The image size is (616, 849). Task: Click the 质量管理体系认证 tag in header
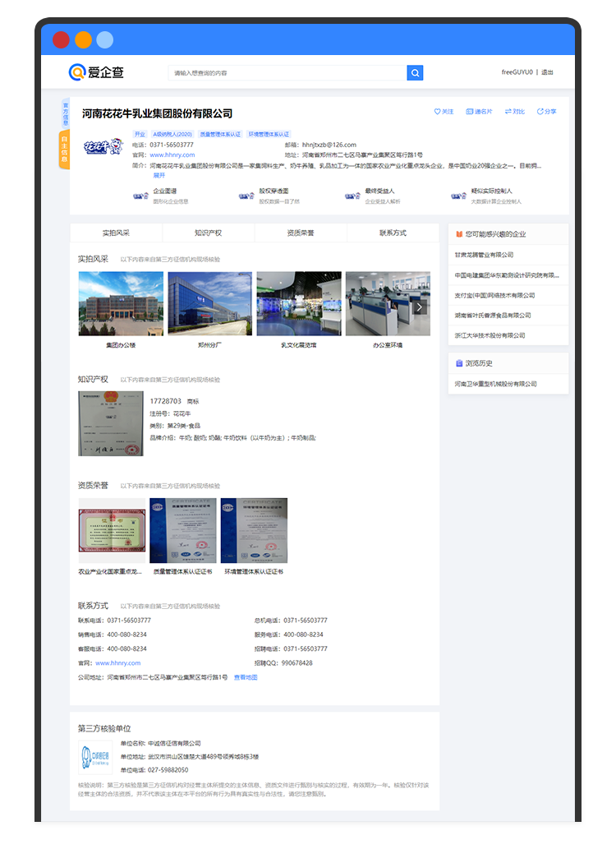pyautogui.click(x=220, y=134)
